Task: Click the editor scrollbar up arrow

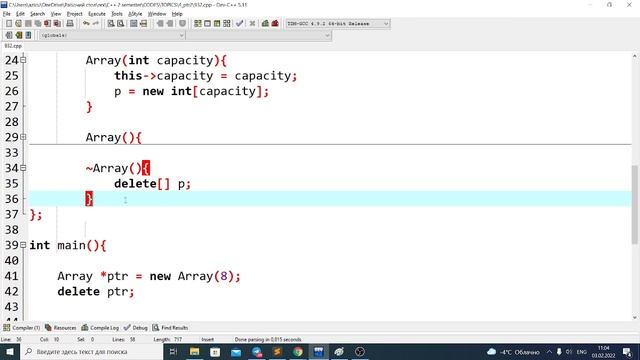Action: (635, 56)
